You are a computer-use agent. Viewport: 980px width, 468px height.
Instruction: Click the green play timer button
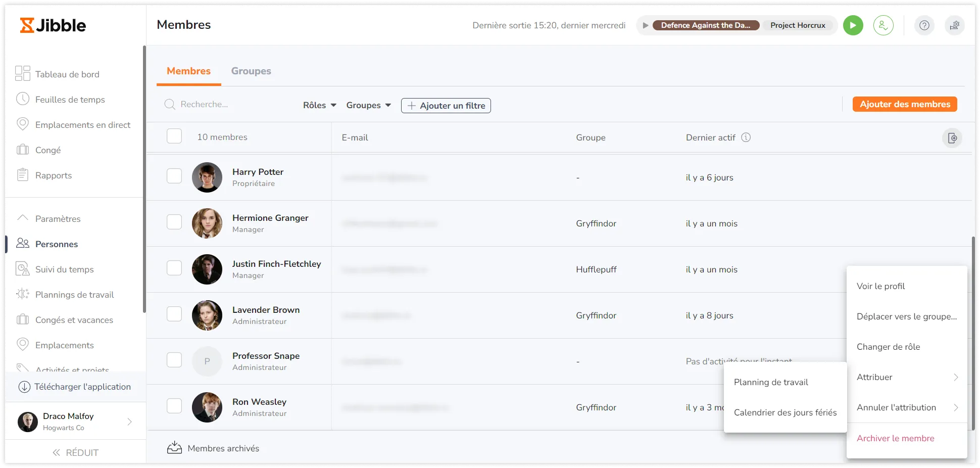(x=853, y=25)
